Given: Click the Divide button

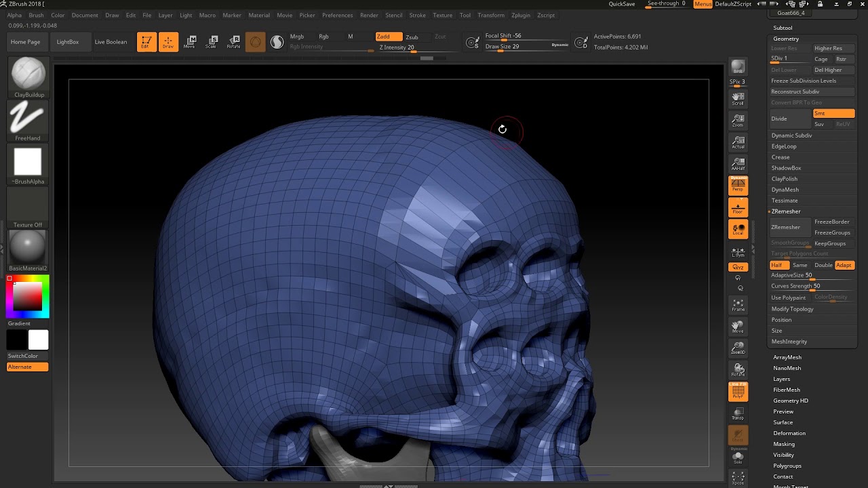Looking at the screenshot, I should [x=790, y=119].
